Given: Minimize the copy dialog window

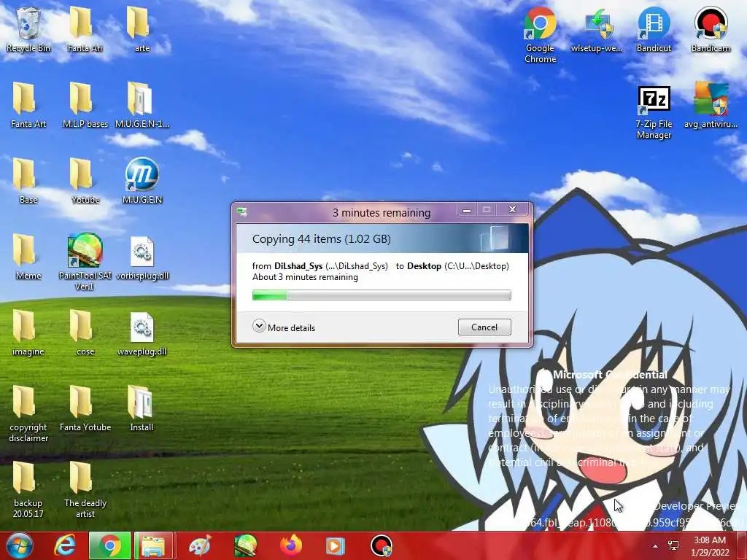Looking at the screenshot, I should tap(467, 210).
